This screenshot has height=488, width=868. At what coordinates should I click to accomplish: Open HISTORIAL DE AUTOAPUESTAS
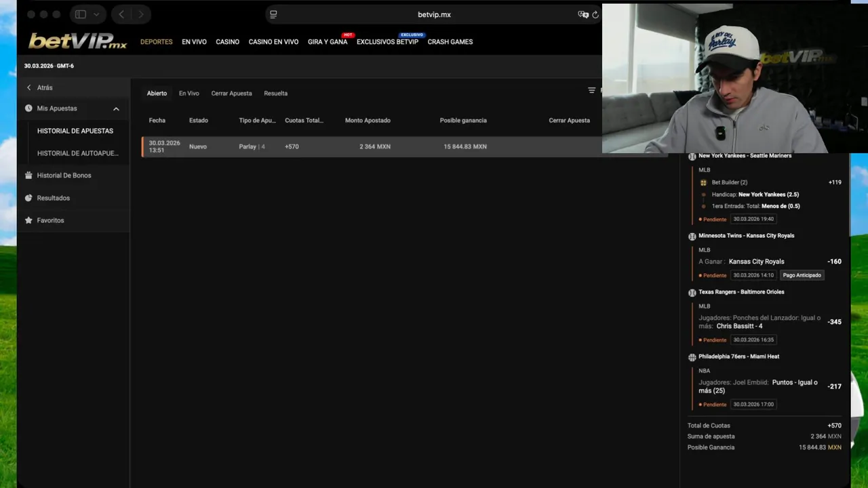pyautogui.click(x=78, y=153)
